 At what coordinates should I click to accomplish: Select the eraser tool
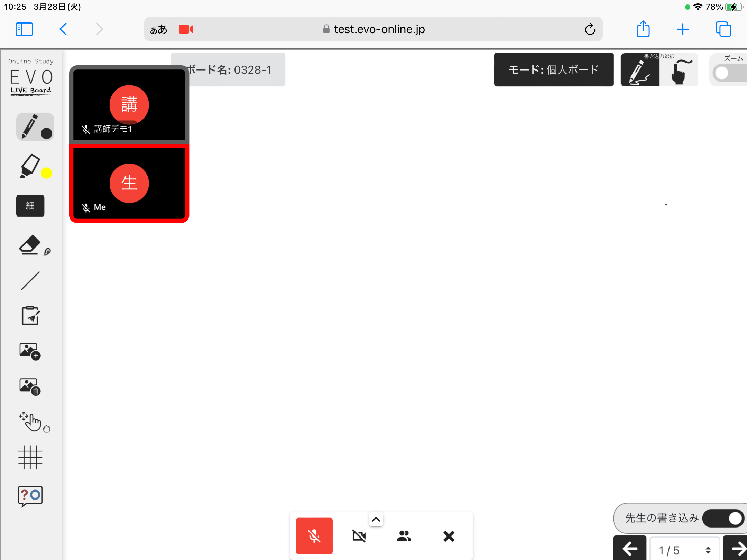(30, 244)
